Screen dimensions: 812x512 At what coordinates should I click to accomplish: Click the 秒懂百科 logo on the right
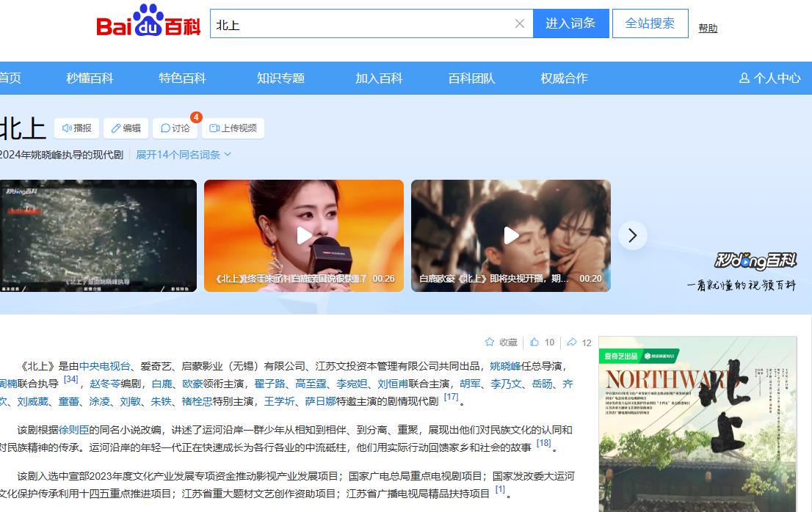(755, 260)
